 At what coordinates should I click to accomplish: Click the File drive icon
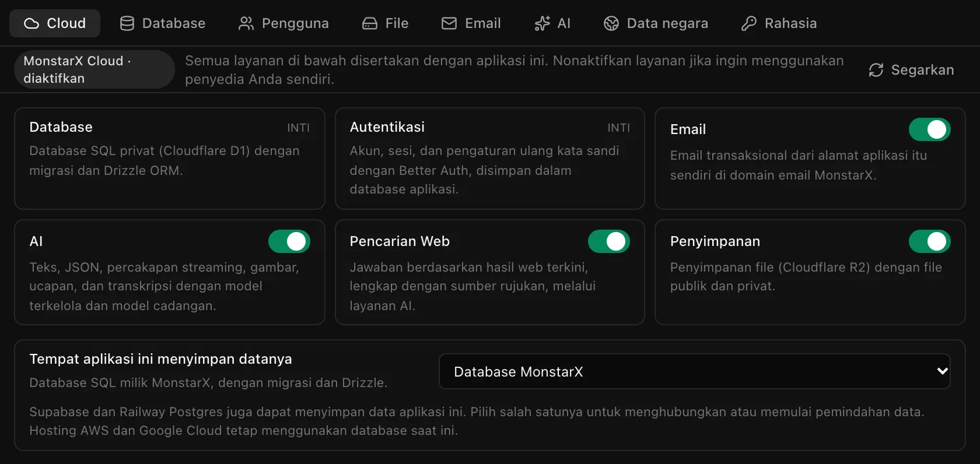pyautogui.click(x=370, y=23)
